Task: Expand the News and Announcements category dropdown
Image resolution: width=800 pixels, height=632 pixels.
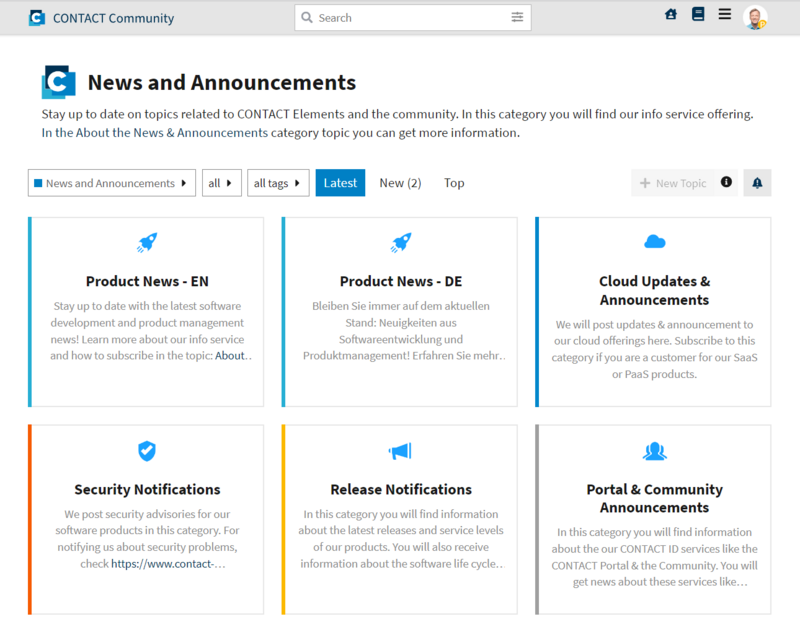Action: click(x=112, y=183)
